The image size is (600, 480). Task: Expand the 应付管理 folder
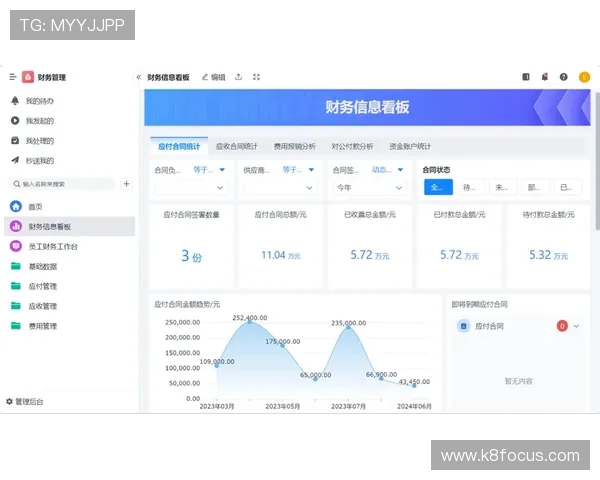click(69, 286)
